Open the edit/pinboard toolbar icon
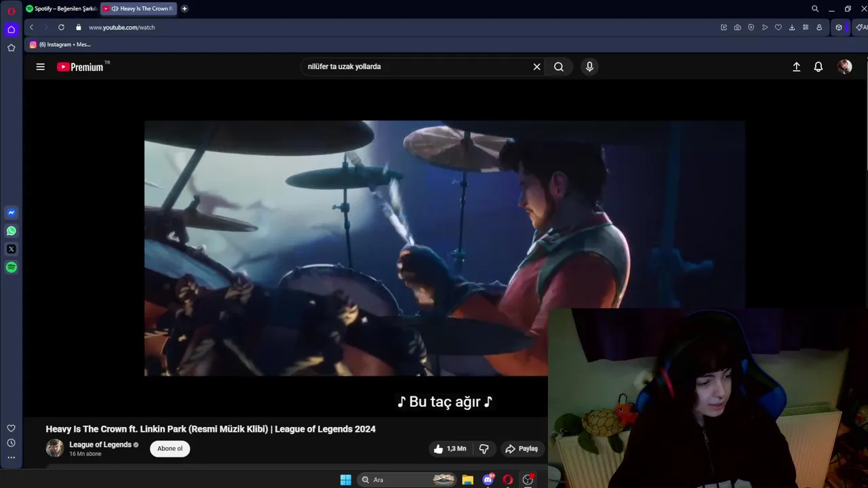Screen dimensions: 868x488 pyautogui.click(x=724, y=27)
